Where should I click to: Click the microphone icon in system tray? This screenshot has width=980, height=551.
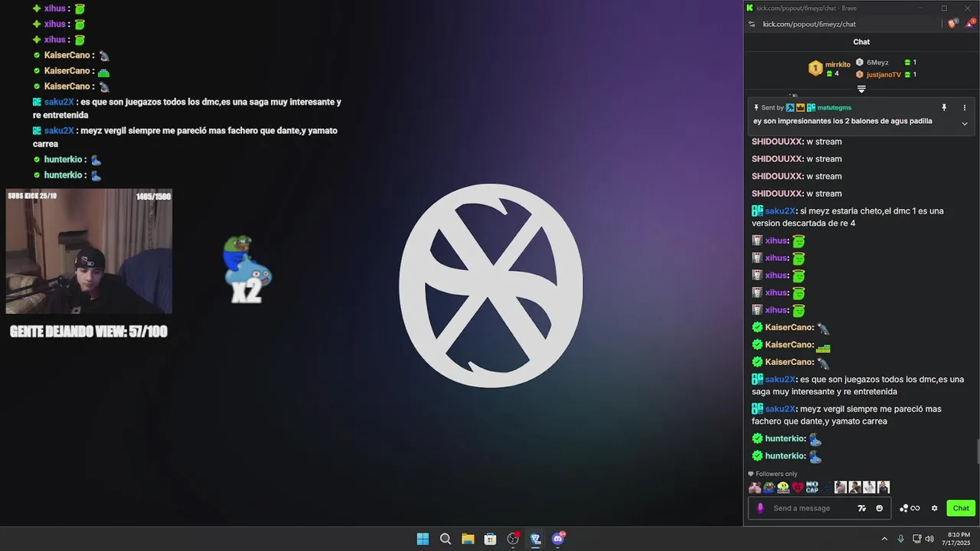pos(901,539)
